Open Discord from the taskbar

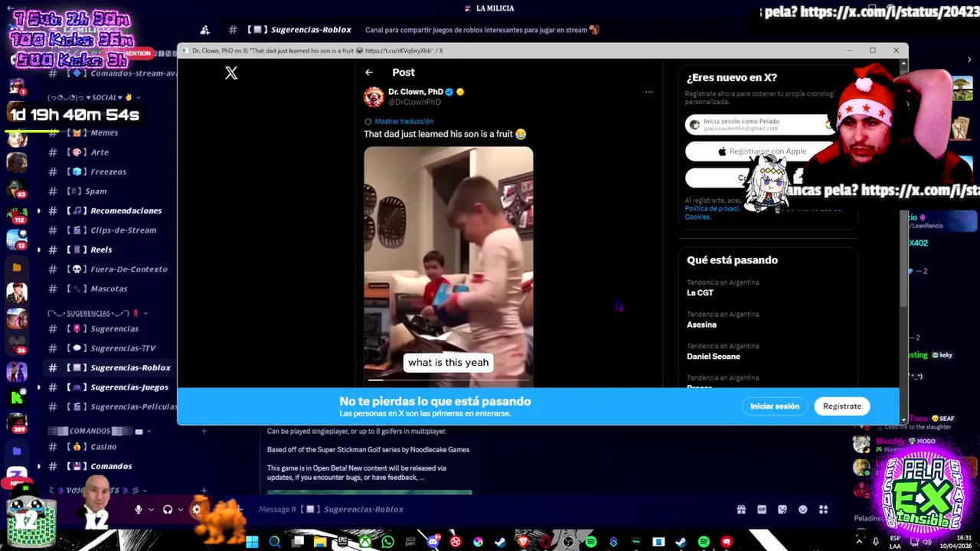[433, 542]
